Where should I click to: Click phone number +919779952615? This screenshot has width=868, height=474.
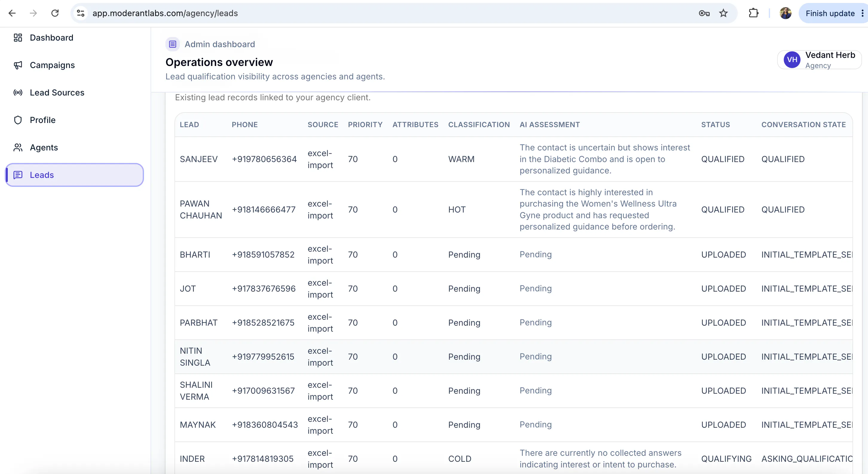(263, 356)
